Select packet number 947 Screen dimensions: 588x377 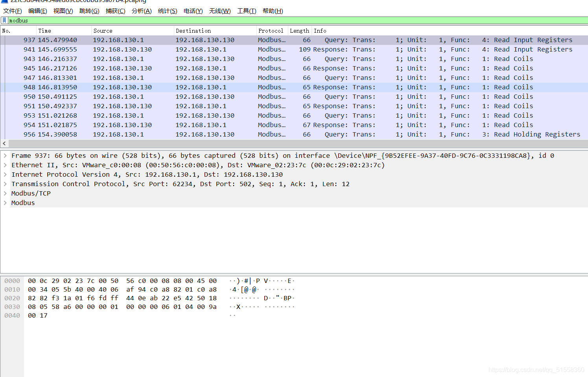[x=294, y=78]
